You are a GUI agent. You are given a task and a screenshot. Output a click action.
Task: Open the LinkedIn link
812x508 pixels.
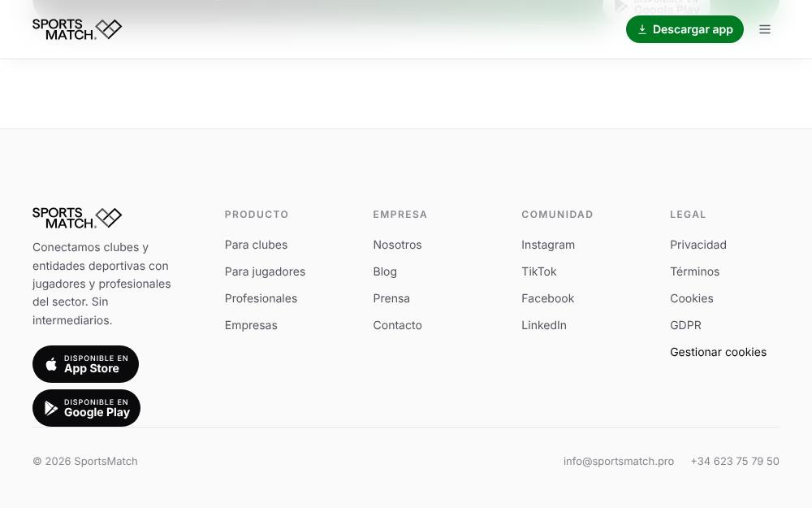pos(544,326)
